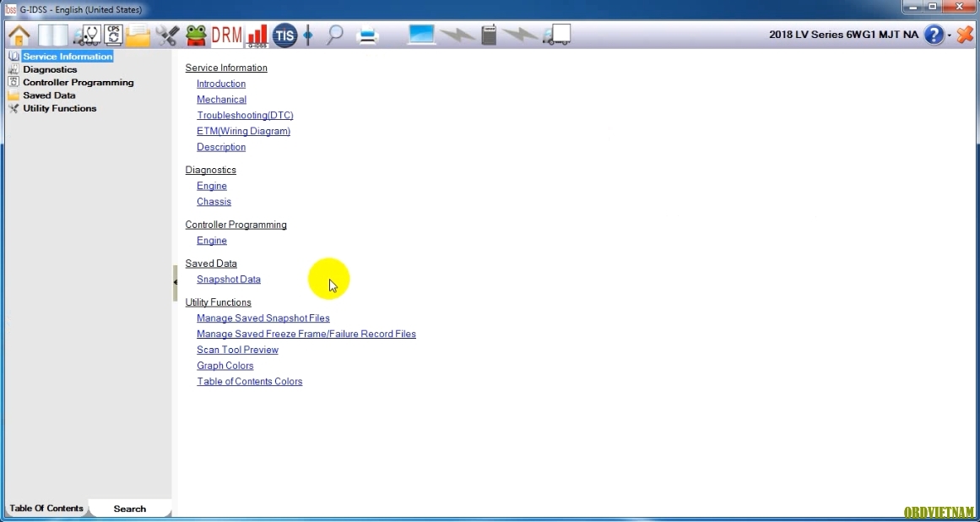Image resolution: width=980 pixels, height=522 pixels.
Task: Open the Chassis link
Action: 214,201
